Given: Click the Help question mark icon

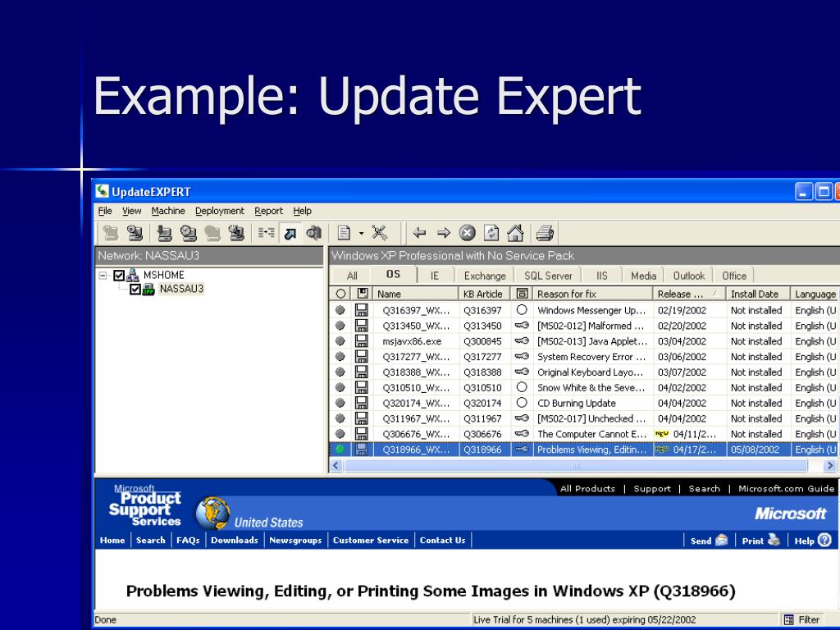Looking at the screenshot, I should pos(825,540).
